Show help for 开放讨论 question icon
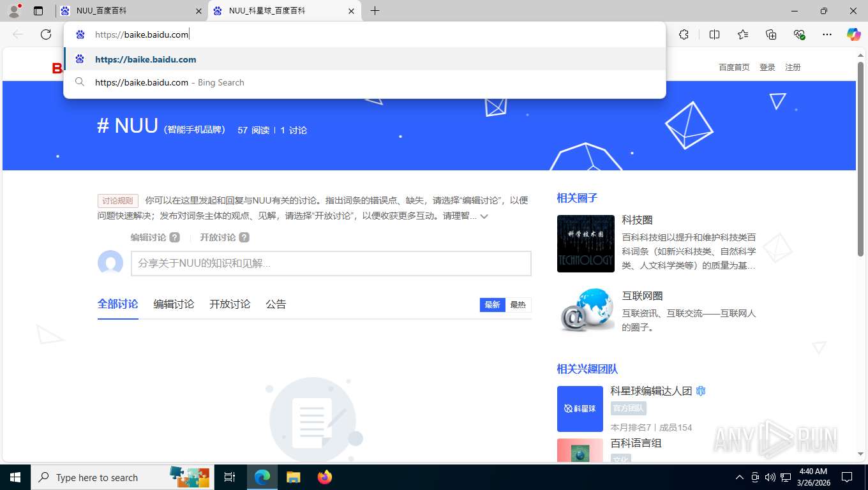Image resolution: width=868 pixels, height=490 pixels. pos(244,237)
